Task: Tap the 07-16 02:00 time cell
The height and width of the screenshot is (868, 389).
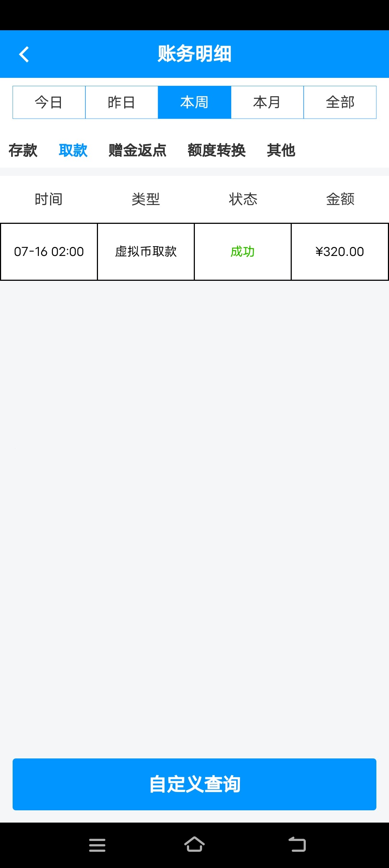Action: (x=49, y=252)
